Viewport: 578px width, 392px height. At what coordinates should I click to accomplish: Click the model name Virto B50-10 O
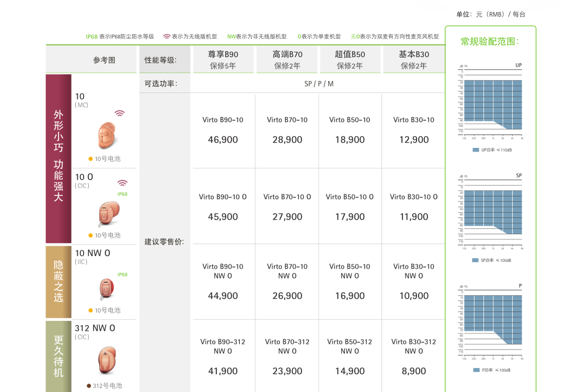coord(350,197)
